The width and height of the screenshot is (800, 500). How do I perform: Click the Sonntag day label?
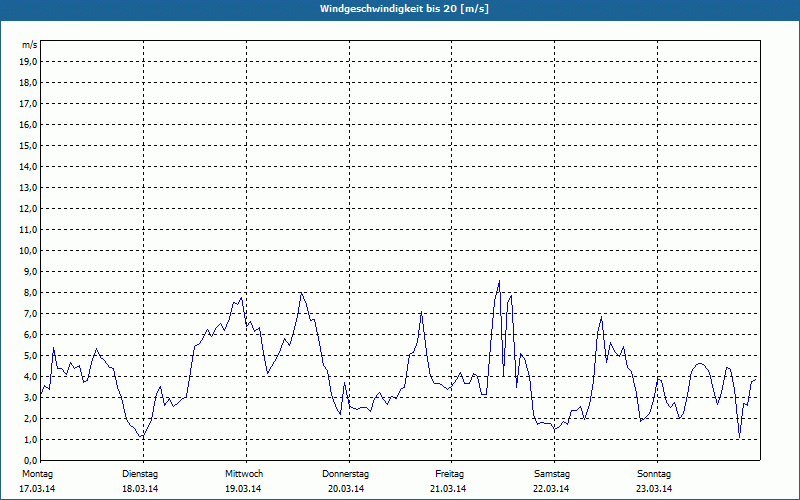point(654,473)
